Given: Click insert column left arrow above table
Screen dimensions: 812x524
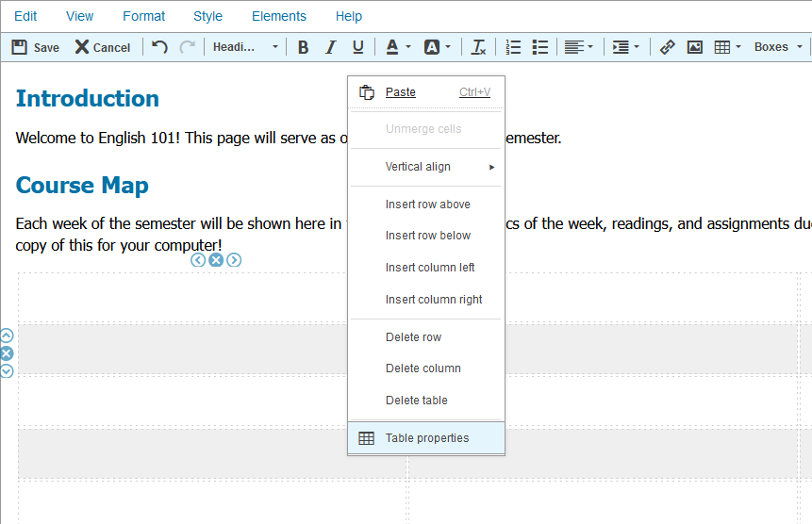Looking at the screenshot, I should pyautogui.click(x=198, y=260).
